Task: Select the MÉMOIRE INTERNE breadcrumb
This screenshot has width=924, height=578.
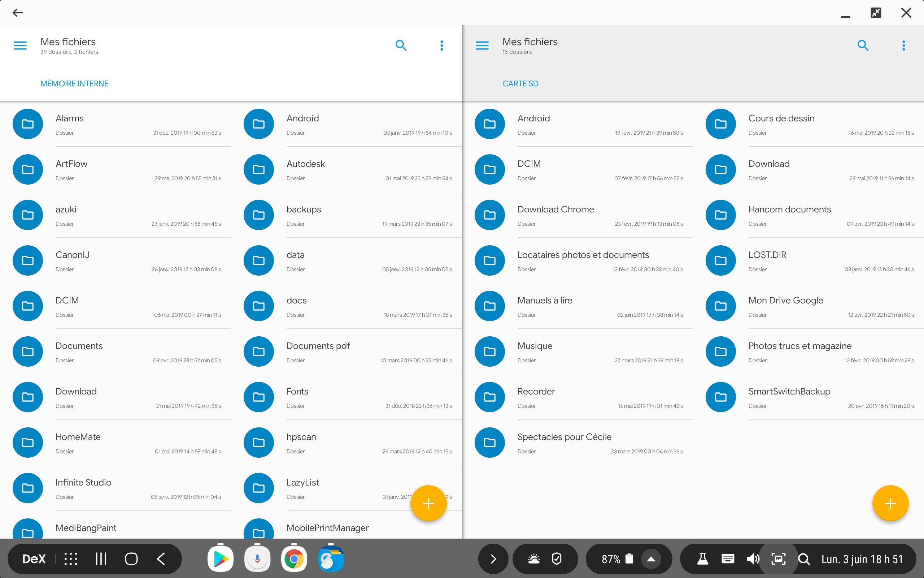Action: pyautogui.click(x=74, y=84)
